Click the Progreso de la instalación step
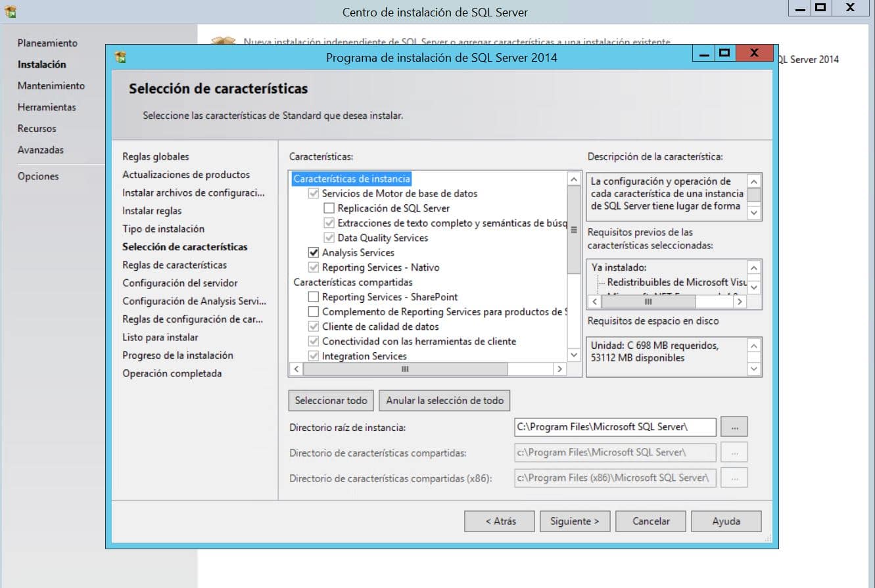This screenshot has height=588, width=875. tap(177, 355)
